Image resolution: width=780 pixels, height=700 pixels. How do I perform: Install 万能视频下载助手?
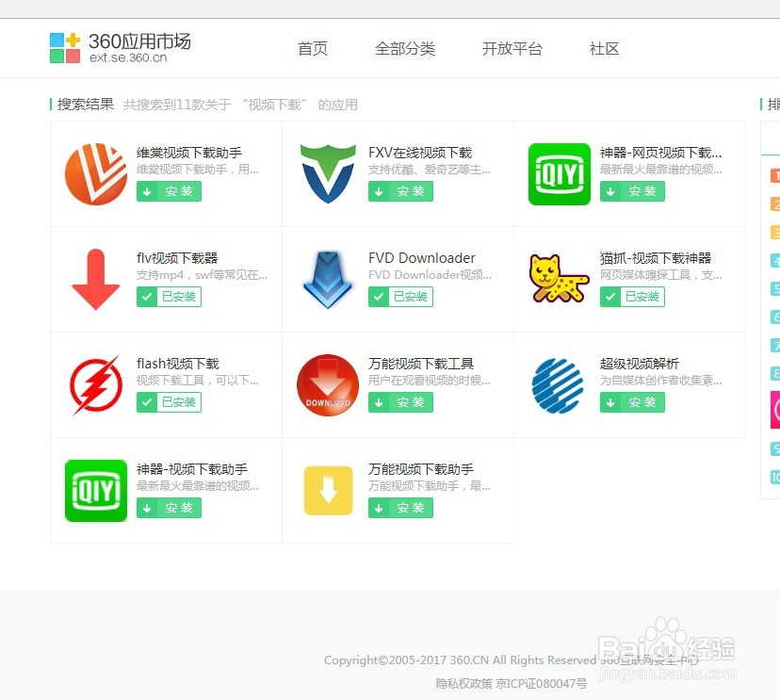[x=400, y=508]
